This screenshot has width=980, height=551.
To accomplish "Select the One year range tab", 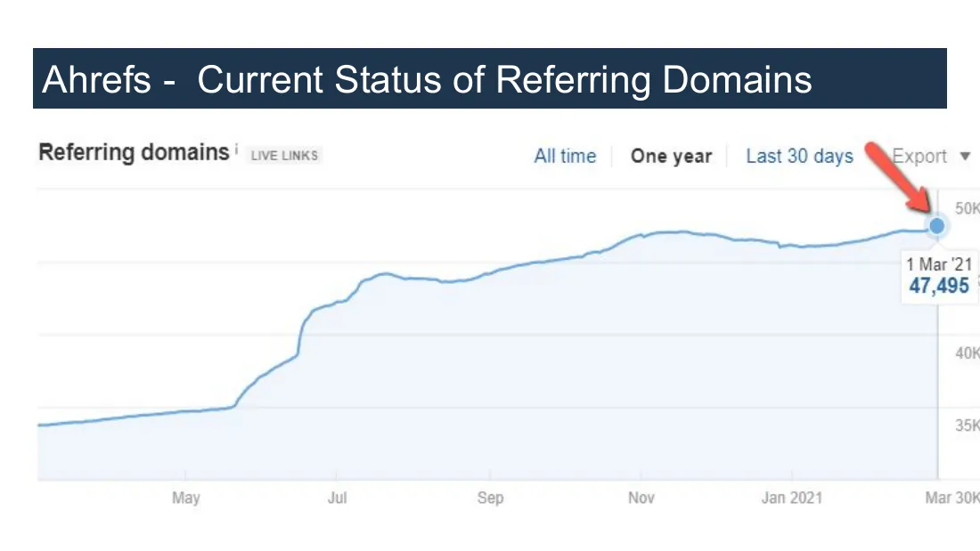I will 671,156.
